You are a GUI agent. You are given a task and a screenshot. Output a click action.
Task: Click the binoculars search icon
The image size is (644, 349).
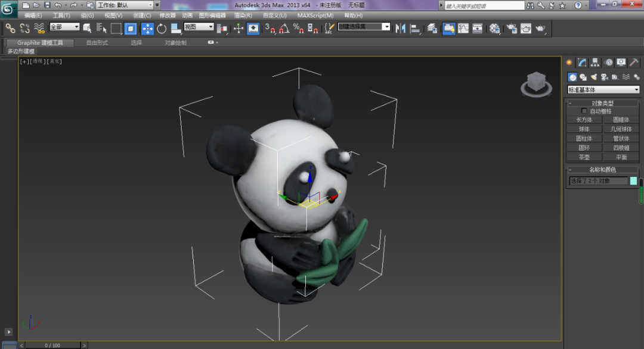point(530,5)
